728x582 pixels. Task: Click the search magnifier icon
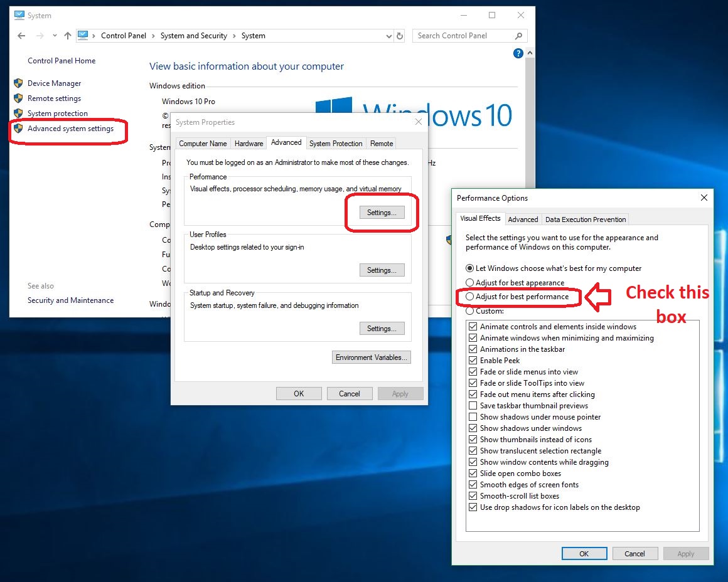tap(518, 36)
